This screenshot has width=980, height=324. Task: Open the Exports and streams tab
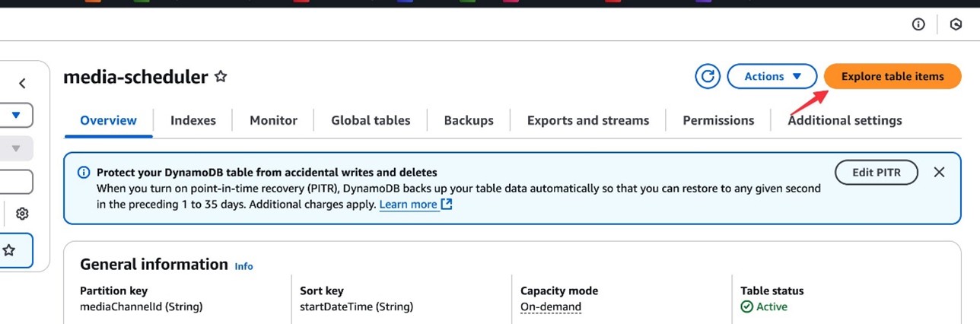coord(587,120)
